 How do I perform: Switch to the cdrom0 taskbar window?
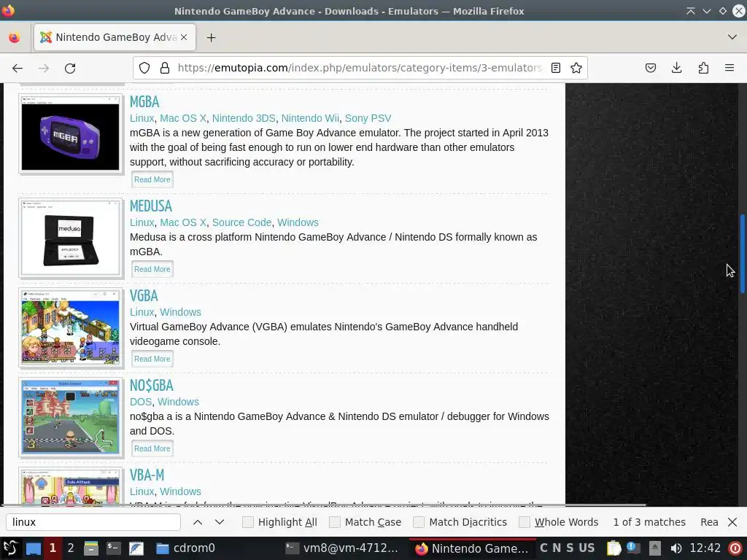(186, 548)
